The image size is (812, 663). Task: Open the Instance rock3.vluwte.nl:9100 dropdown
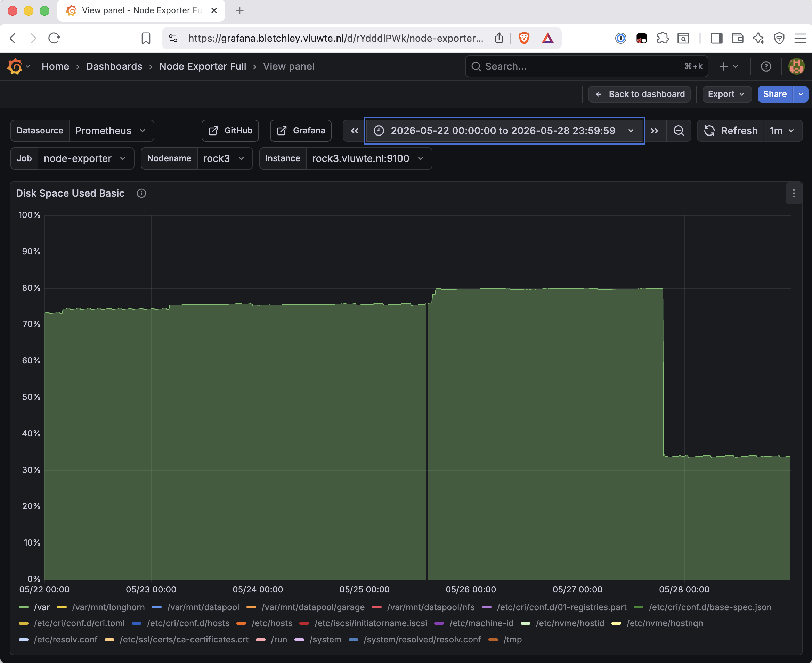(x=368, y=158)
